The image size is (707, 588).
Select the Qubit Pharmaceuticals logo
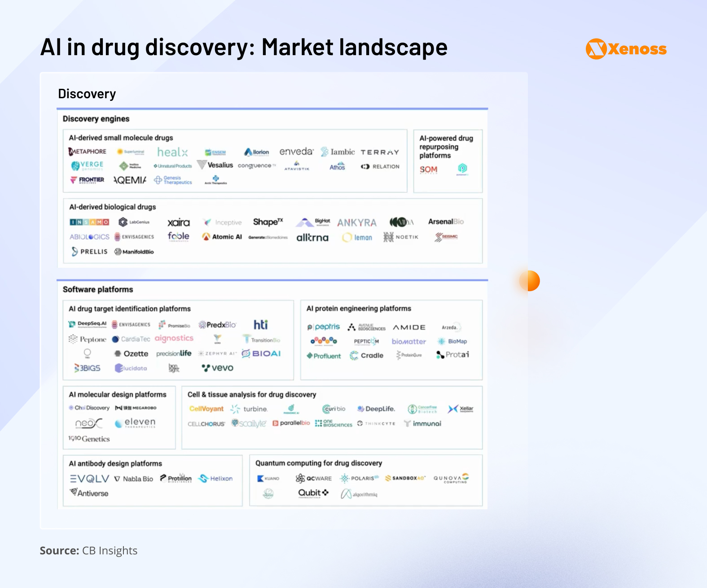point(313,493)
